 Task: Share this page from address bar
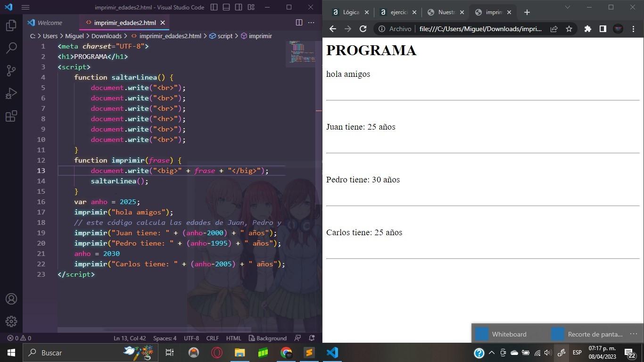[x=554, y=29]
